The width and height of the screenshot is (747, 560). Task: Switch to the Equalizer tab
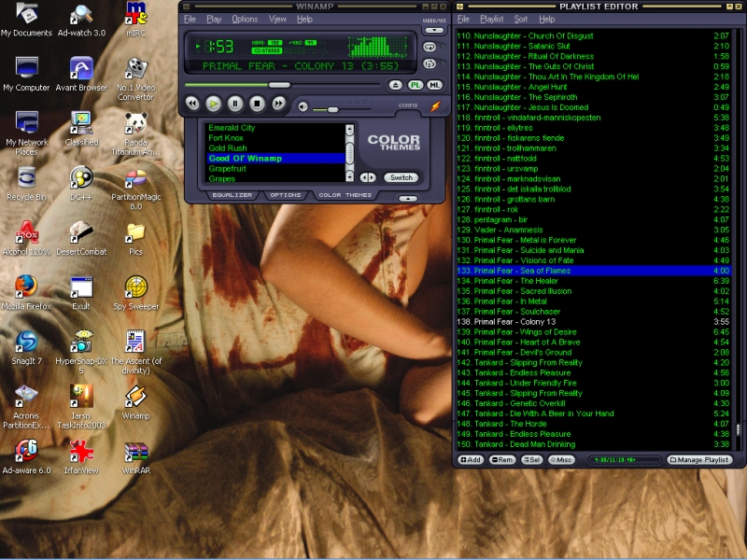point(232,195)
